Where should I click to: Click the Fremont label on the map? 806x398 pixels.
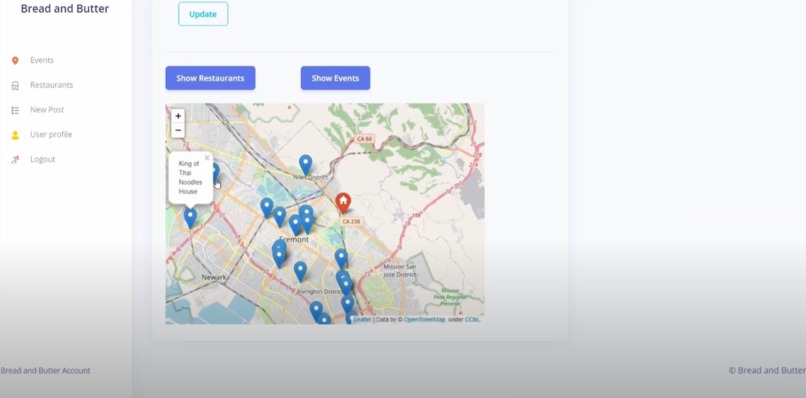point(294,239)
